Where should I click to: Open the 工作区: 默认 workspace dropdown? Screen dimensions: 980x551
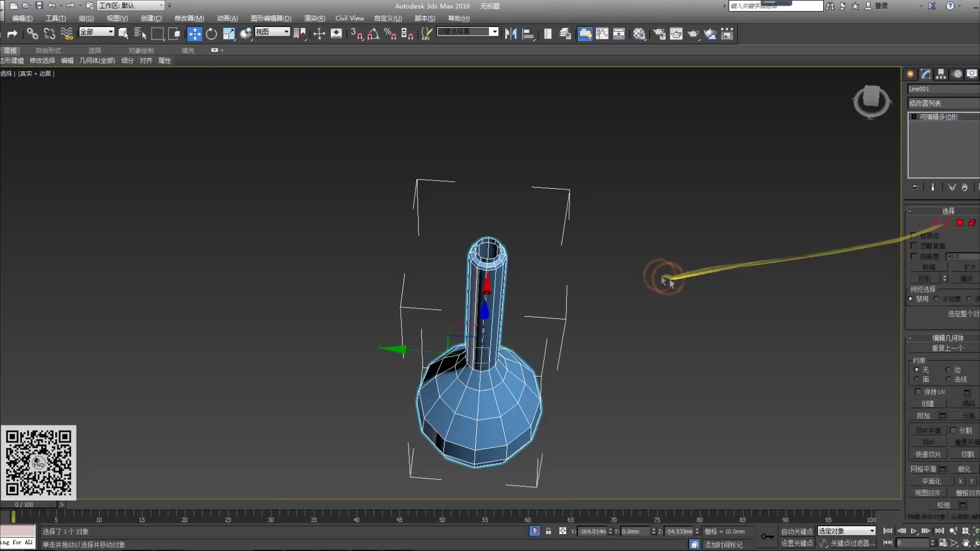131,6
